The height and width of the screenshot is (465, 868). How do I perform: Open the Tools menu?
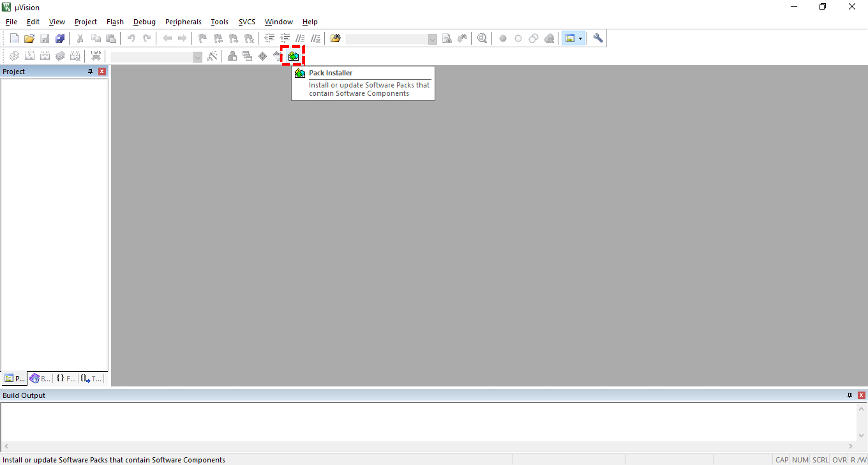point(219,22)
